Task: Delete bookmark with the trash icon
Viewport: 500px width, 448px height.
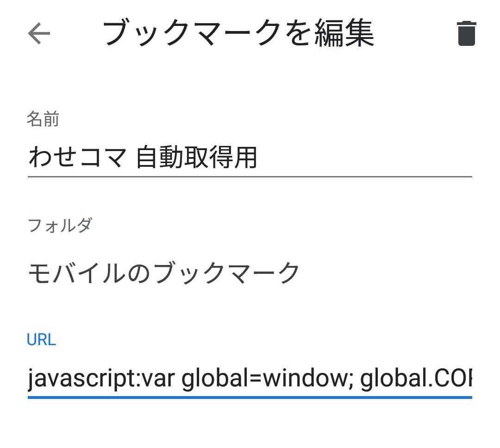Action: 466,33
